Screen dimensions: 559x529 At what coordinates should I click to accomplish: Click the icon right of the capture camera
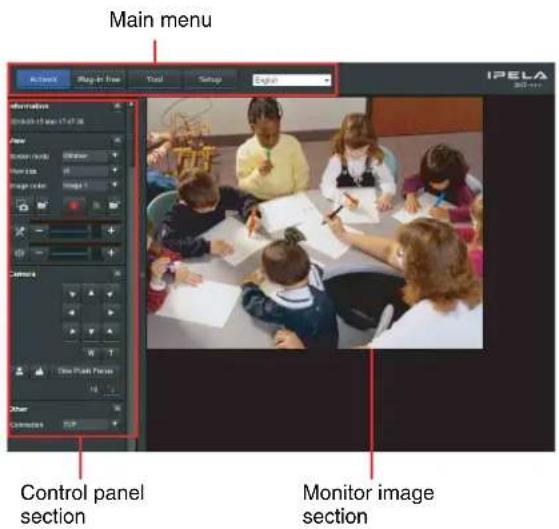pos(42,205)
